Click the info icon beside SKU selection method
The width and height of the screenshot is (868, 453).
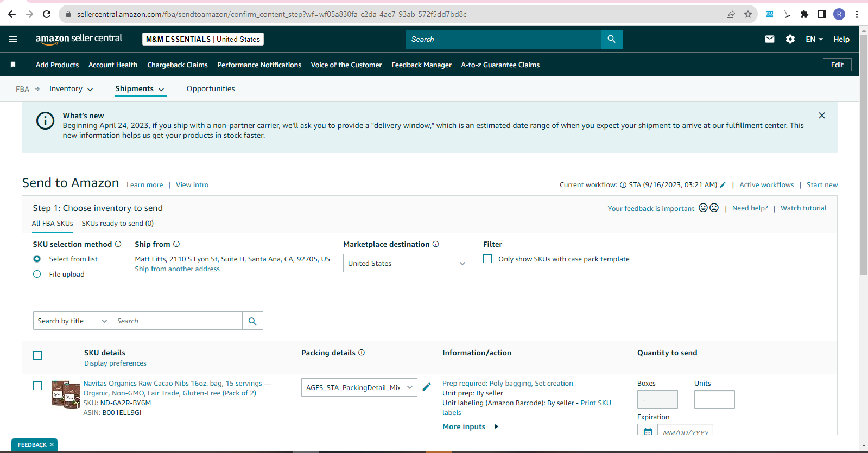[x=118, y=244]
